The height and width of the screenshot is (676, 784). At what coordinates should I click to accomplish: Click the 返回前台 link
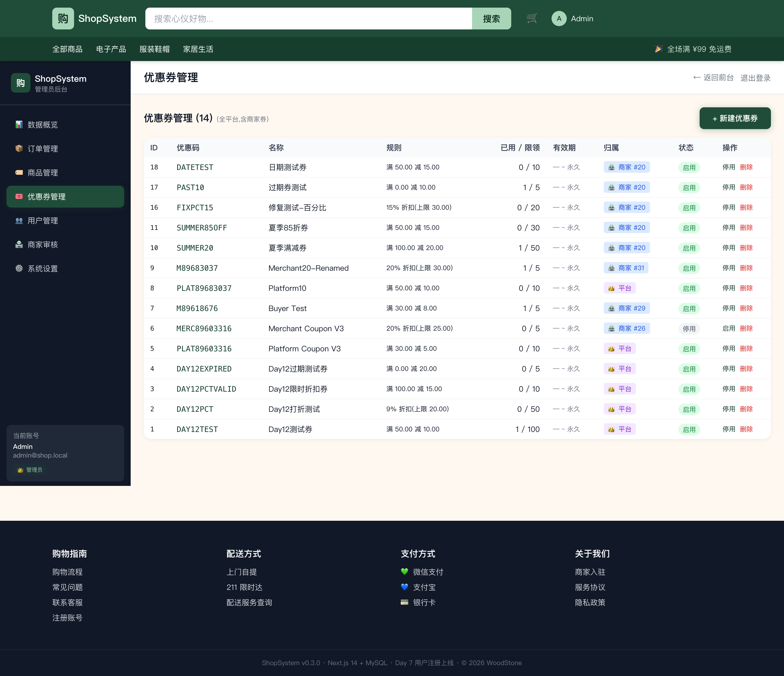(713, 78)
